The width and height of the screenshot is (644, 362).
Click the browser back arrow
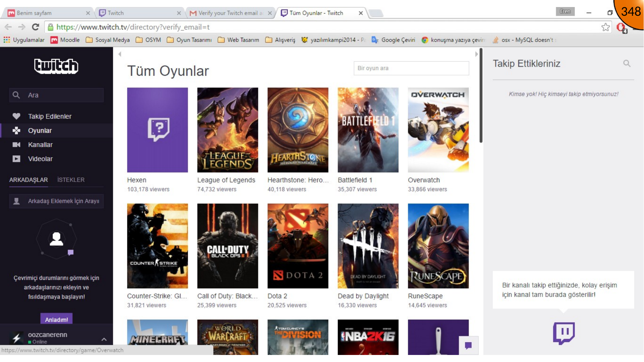coord(8,27)
